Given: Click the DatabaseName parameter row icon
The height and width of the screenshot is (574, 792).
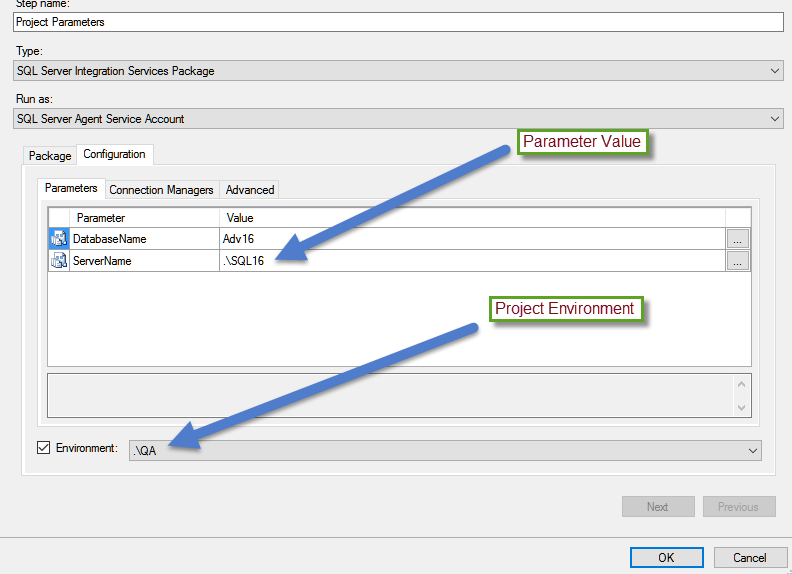Looking at the screenshot, I should [x=59, y=239].
